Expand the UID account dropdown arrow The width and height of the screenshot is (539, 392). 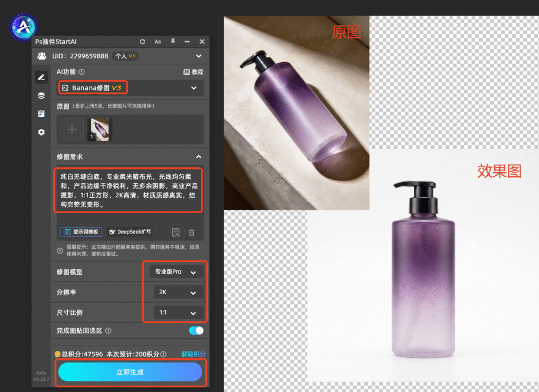(198, 56)
